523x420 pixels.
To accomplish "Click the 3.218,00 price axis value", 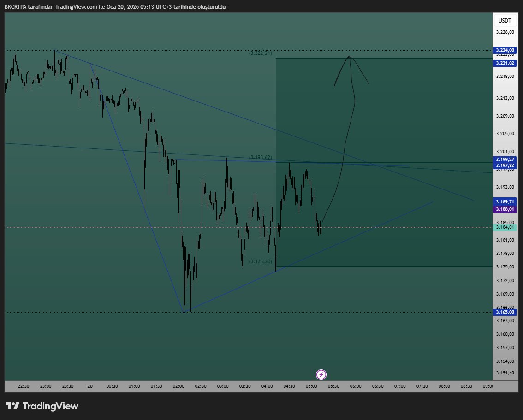I will [505, 77].
